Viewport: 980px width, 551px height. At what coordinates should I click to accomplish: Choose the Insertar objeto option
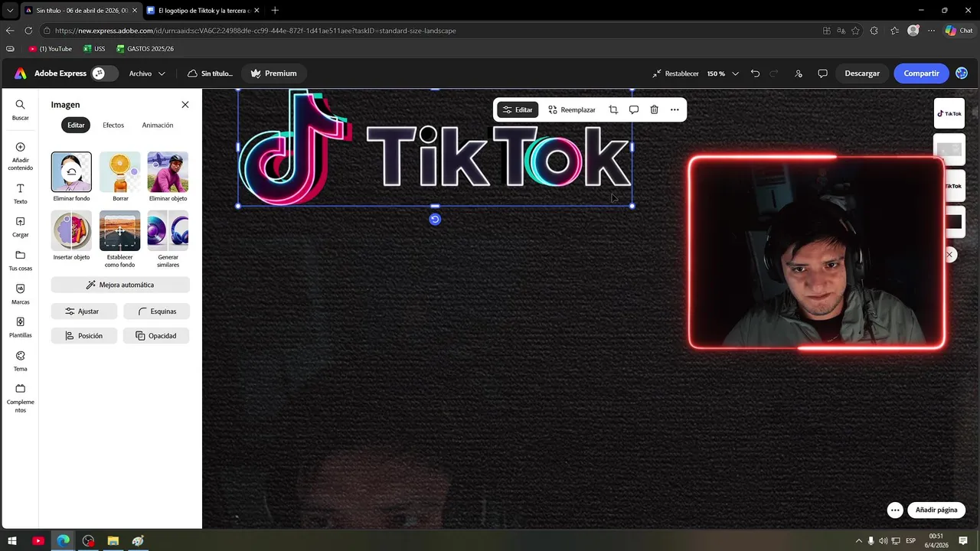click(x=71, y=236)
